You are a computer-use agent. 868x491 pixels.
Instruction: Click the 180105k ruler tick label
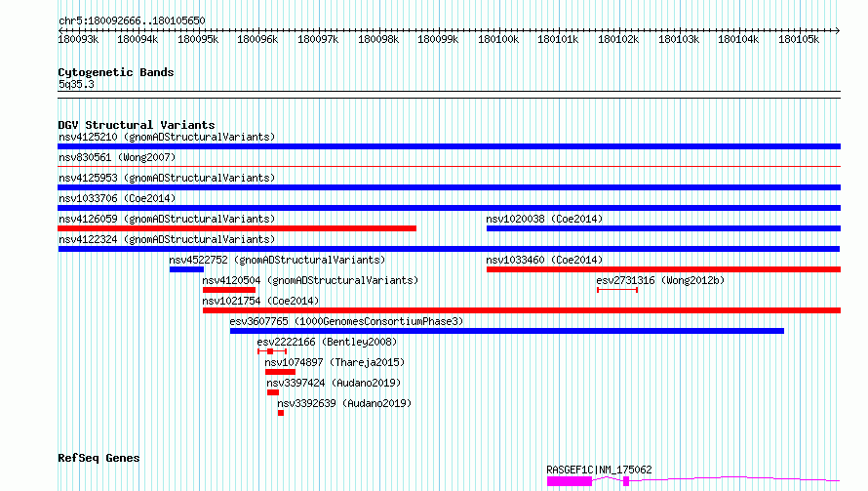[x=799, y=39]
